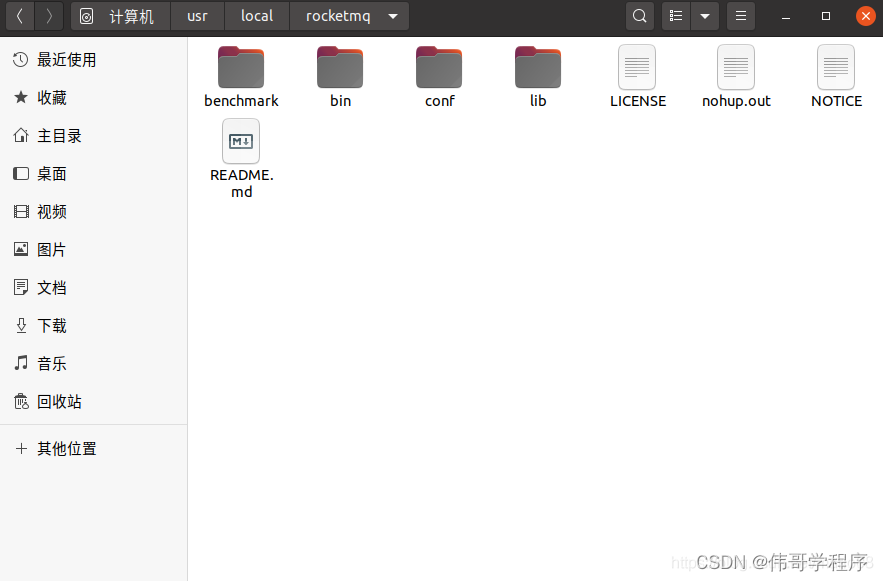
Task: Click the LICENSE file name label
Action: [x=637, y=101]
